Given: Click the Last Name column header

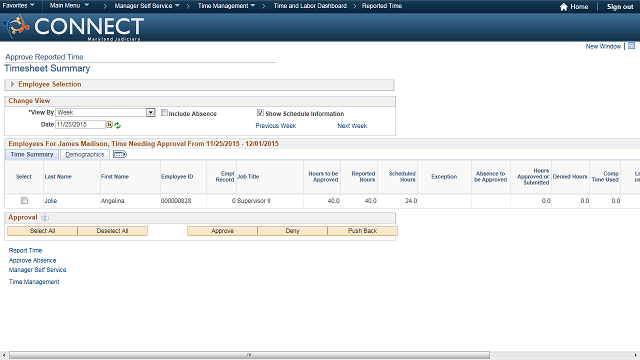Looking at the screenshot, I should (x=58, y=176).
